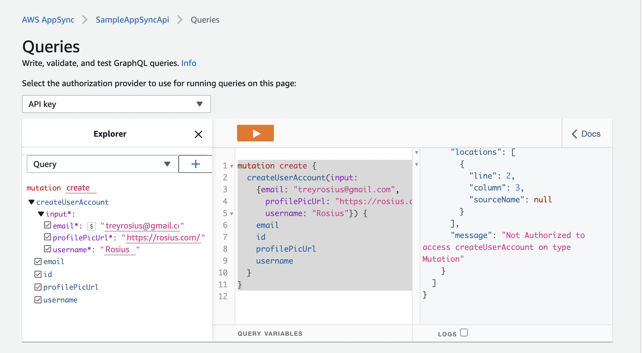This screenshot has width=644, height=353.
Task: Go to AWS AppSync breadcrumb
Action: (x=48, y=20)
